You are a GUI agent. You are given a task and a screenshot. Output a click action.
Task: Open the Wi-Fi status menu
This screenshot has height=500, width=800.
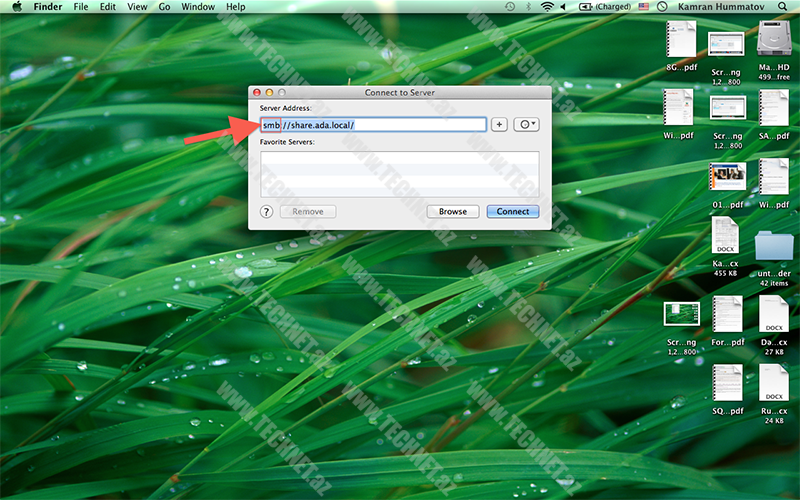pos(547,7)
